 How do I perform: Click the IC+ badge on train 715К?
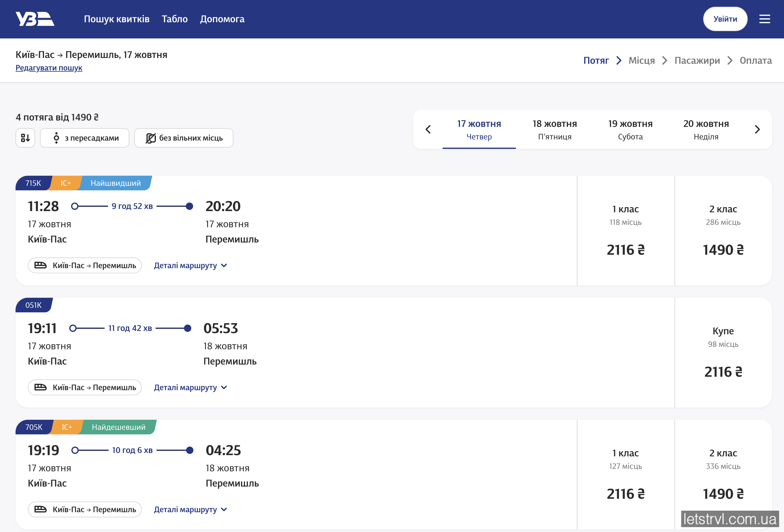coord(66,183)
